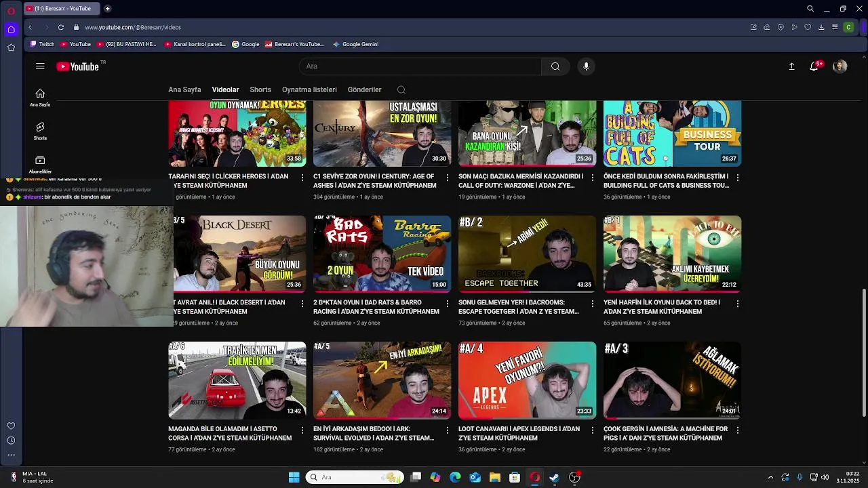Open options menu for Apex Legends video
This screenshot has height=488, width=868.
point(593,430)
